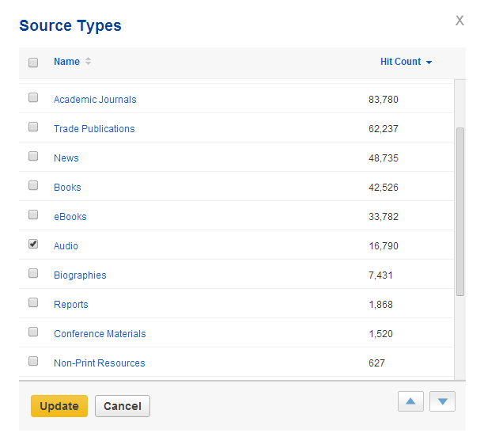
Task: Enable the Academic Journals checkbox
Action: coord(33,98)
